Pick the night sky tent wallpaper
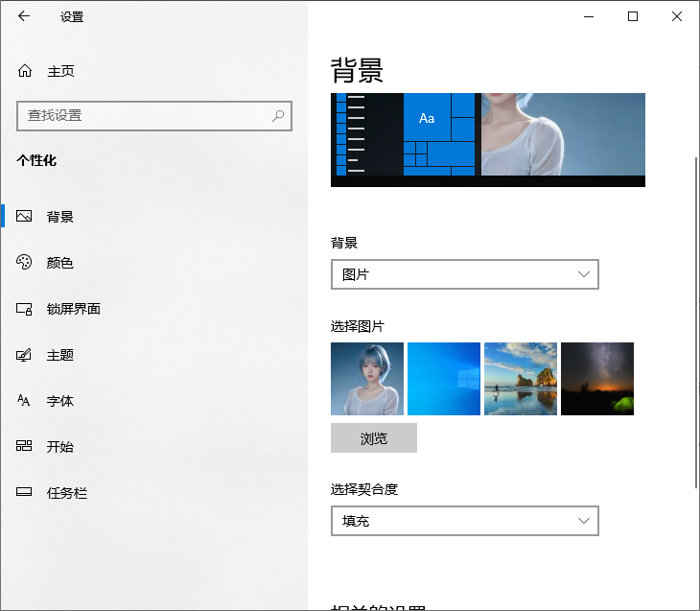 [x=597, y=379]
